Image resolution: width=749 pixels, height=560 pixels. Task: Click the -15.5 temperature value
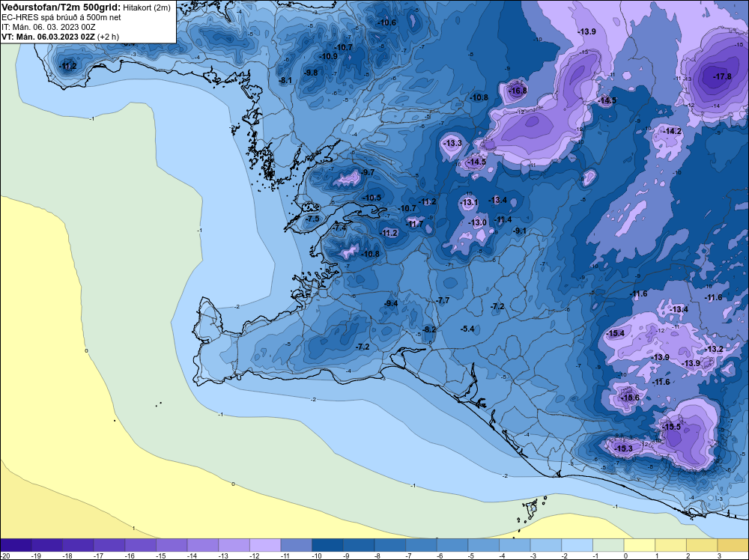click(x=672, y=427)
